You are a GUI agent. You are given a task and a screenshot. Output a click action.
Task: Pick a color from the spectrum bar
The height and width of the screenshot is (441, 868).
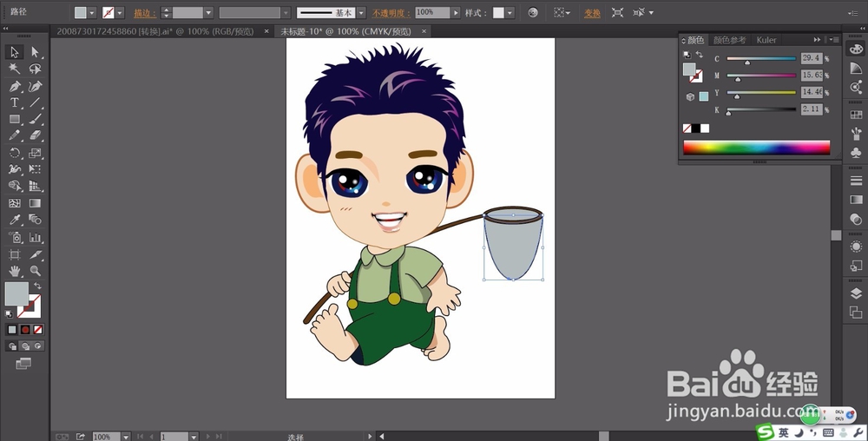[757, 148]
